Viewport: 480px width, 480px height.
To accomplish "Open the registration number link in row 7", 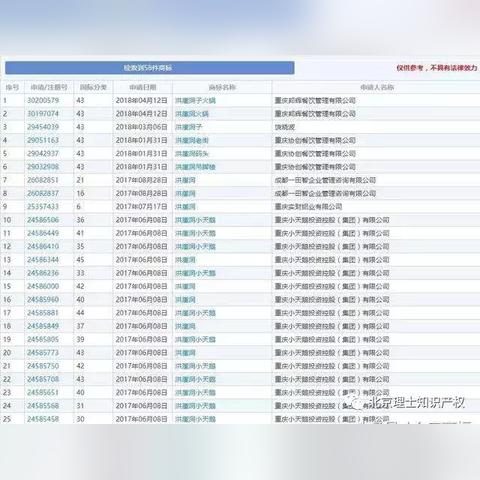I will [x=43, y=180].
